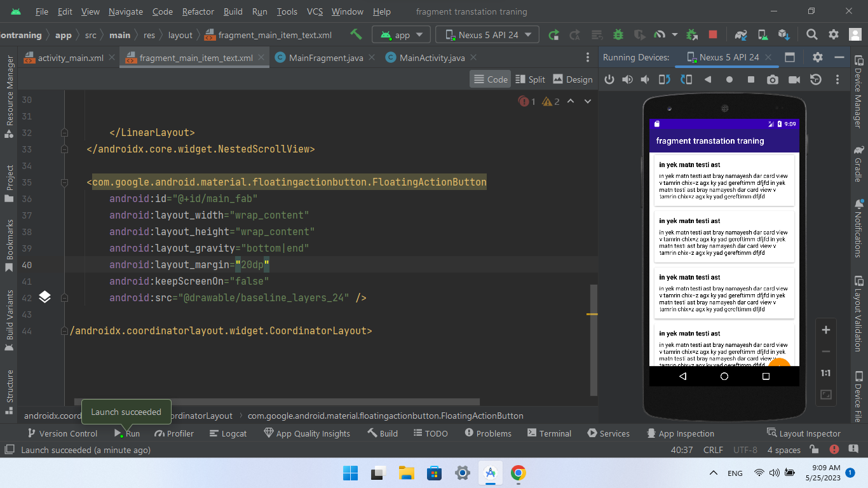This screenshot has height=488, width=868.
Task: Open the Version Control tool window
Action: tap(62, 433)
